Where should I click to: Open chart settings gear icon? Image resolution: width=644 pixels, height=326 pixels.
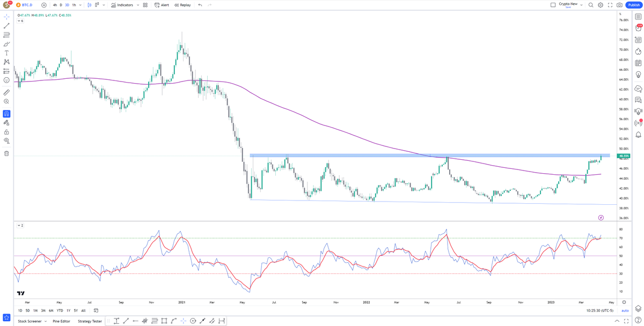(x=601, y=5)
